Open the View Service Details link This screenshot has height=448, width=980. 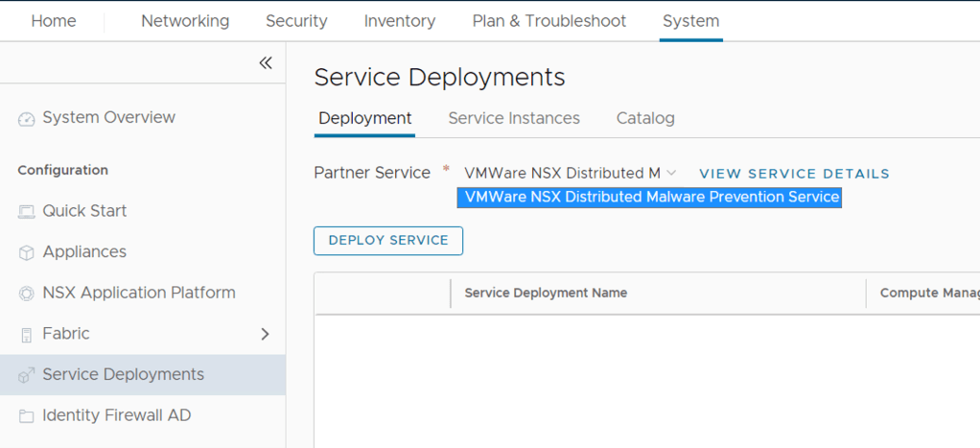coord(794,174)
